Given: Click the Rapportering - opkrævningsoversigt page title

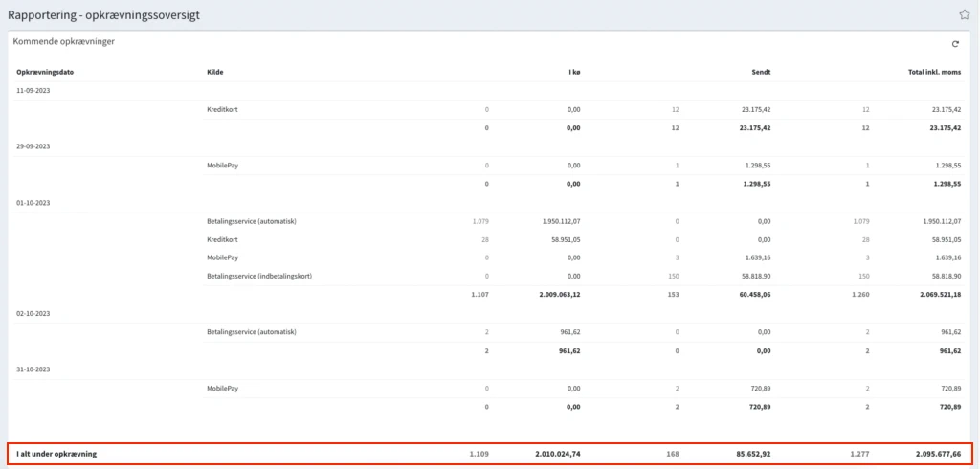Looking at the screenshot, I should [x=104, y=15].
